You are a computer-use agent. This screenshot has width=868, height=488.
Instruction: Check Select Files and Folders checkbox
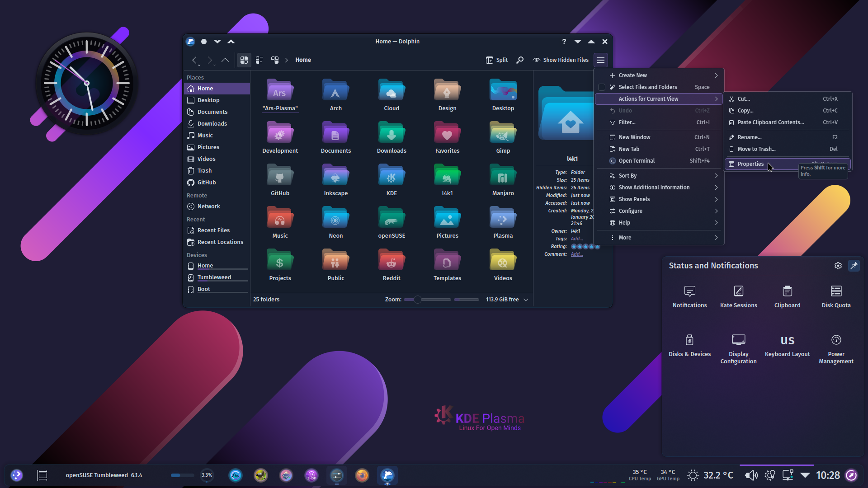602,87
